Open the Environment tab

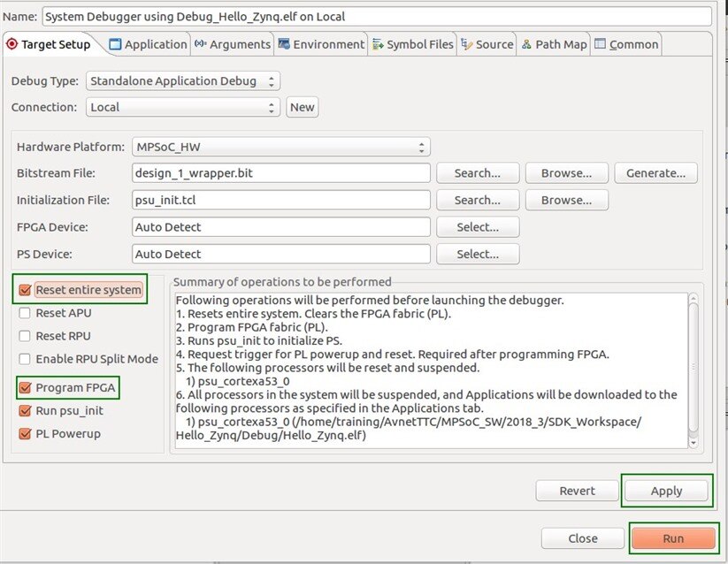[x=320, y=44]
